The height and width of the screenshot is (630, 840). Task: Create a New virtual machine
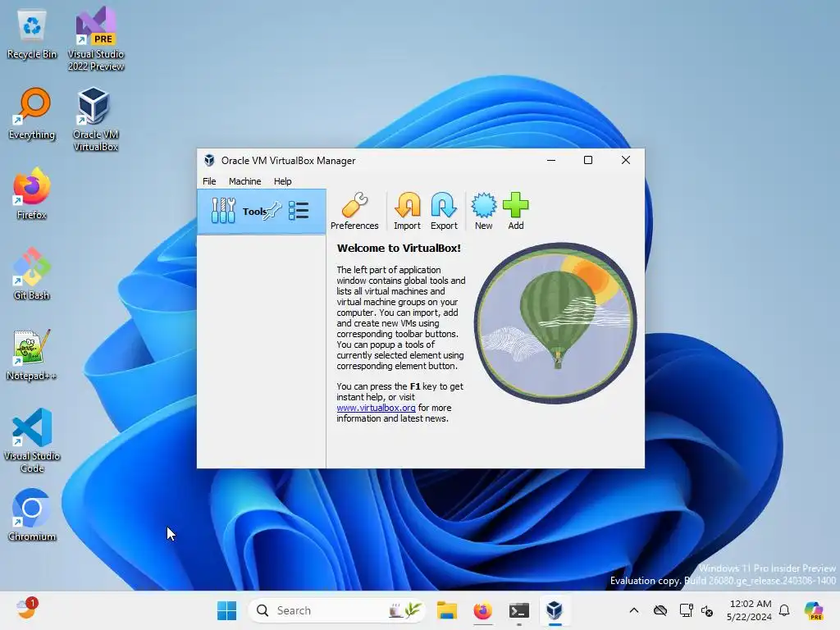point(483,211)
